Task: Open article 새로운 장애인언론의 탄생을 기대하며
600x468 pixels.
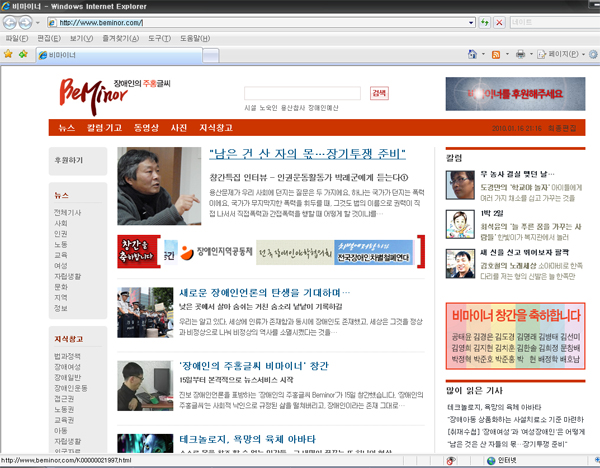Action: [x=264, y=293]
